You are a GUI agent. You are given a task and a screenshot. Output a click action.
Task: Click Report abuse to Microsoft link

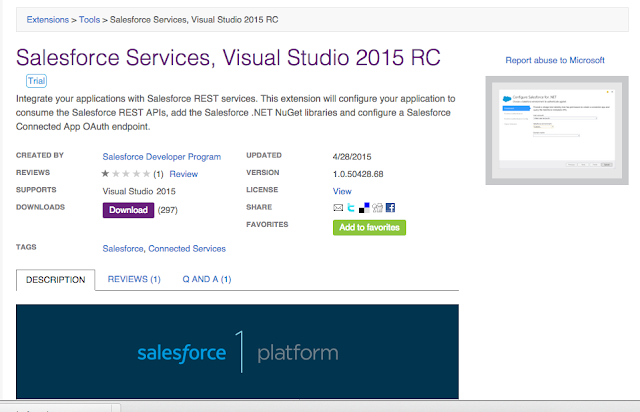coord(555,60)
